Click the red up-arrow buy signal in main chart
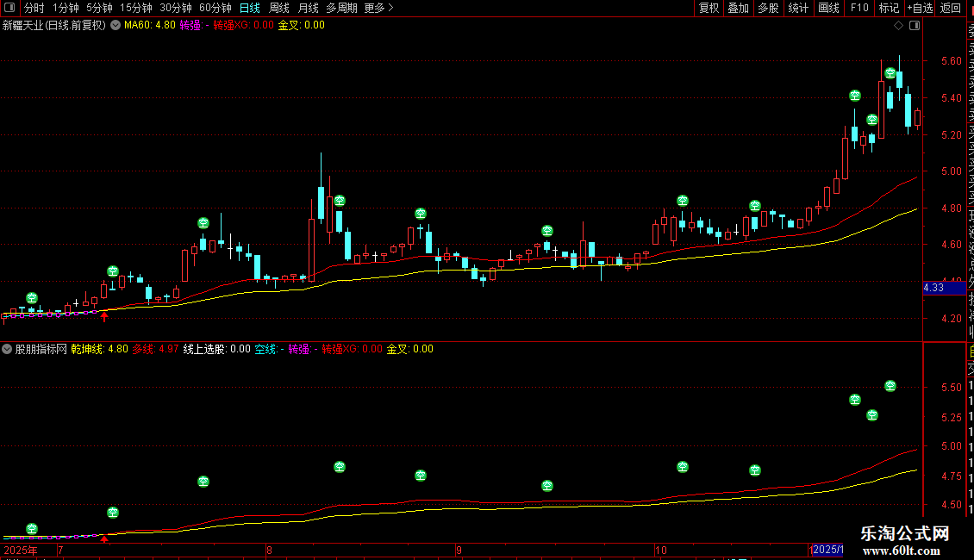The height and width of the screenshot is (560, 974). pos(104,317)
